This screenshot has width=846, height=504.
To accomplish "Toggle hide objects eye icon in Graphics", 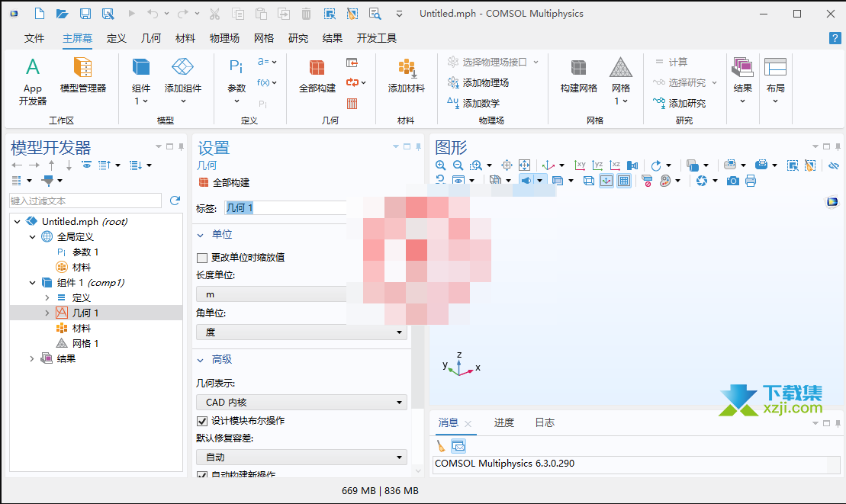I will tap(834, 165).
